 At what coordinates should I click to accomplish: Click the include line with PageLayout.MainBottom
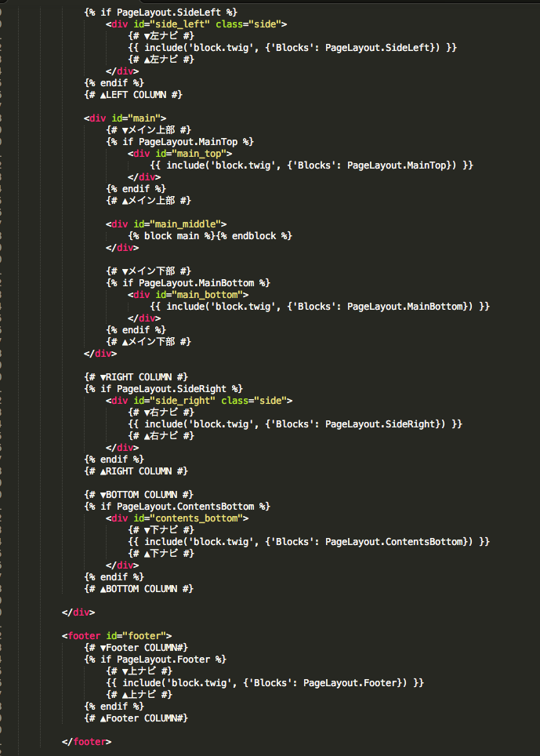[319, 307]
